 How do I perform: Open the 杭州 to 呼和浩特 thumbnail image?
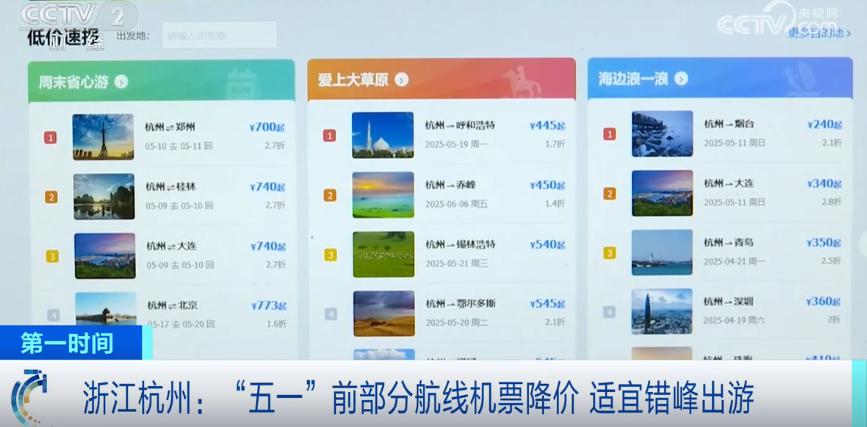[382, 135]
